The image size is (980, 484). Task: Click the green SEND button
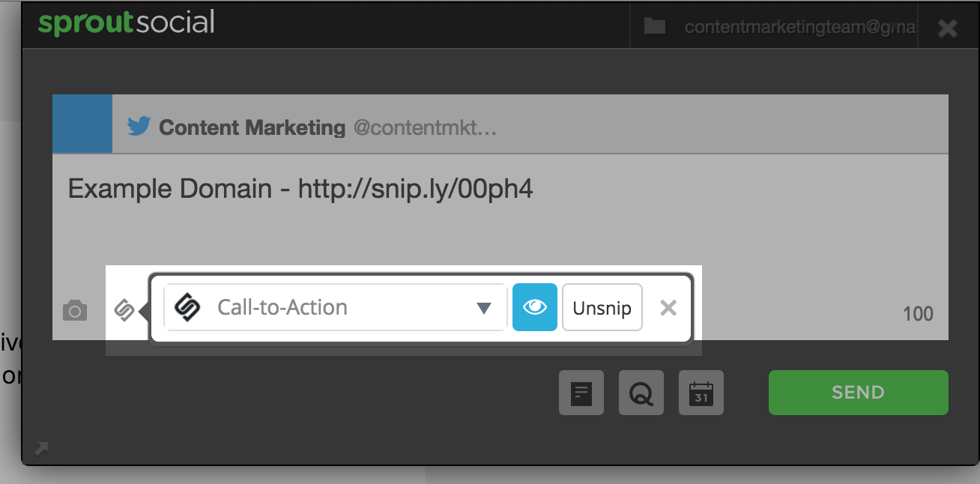859,392
